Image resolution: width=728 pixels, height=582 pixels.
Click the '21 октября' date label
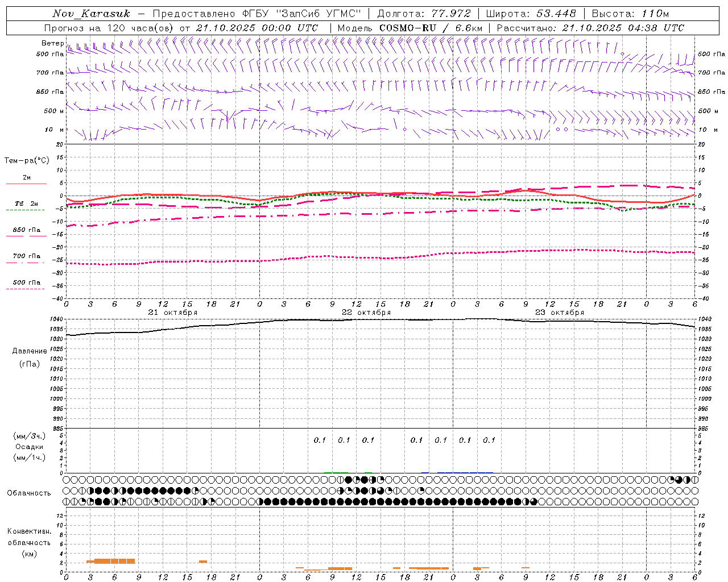pyautogui.click(x=173, y=313)
